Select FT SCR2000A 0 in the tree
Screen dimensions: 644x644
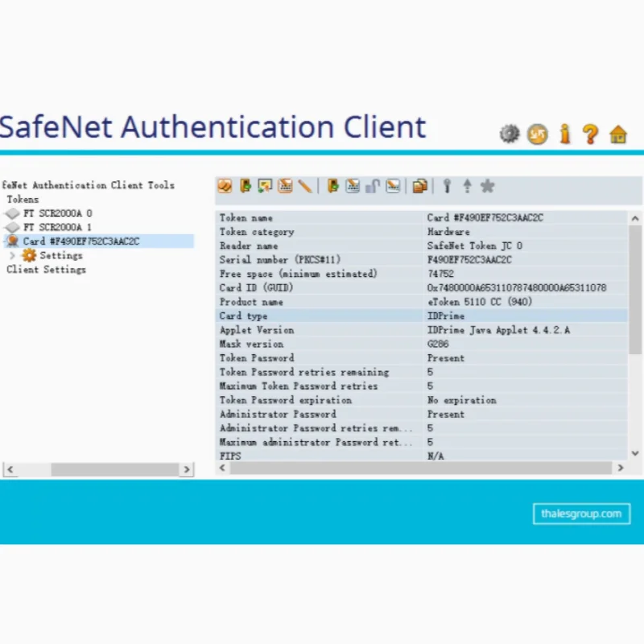[57, 213]
